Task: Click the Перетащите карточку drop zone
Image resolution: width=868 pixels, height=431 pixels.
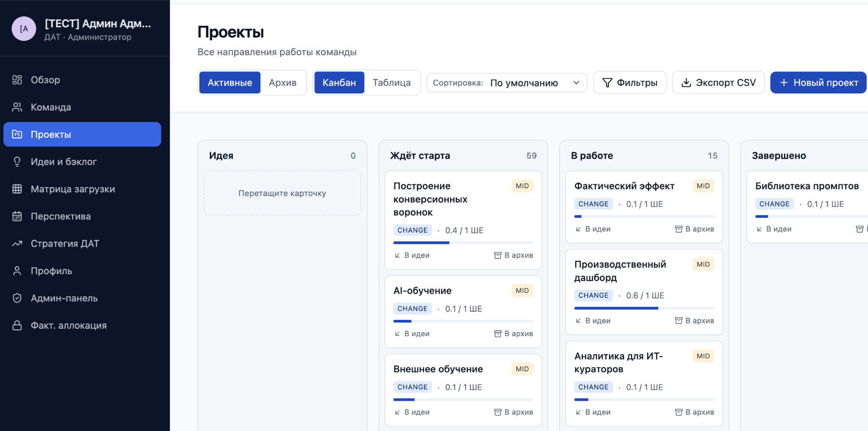Action: coord(283,193)
